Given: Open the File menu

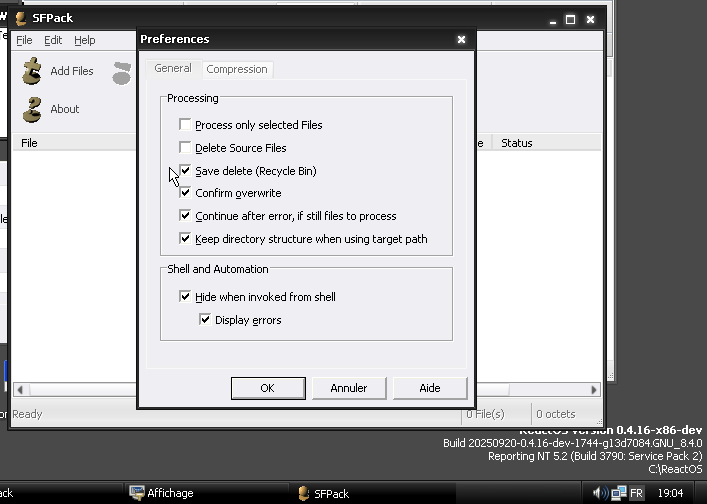Looking at the screenshot, I should [24, 40].
